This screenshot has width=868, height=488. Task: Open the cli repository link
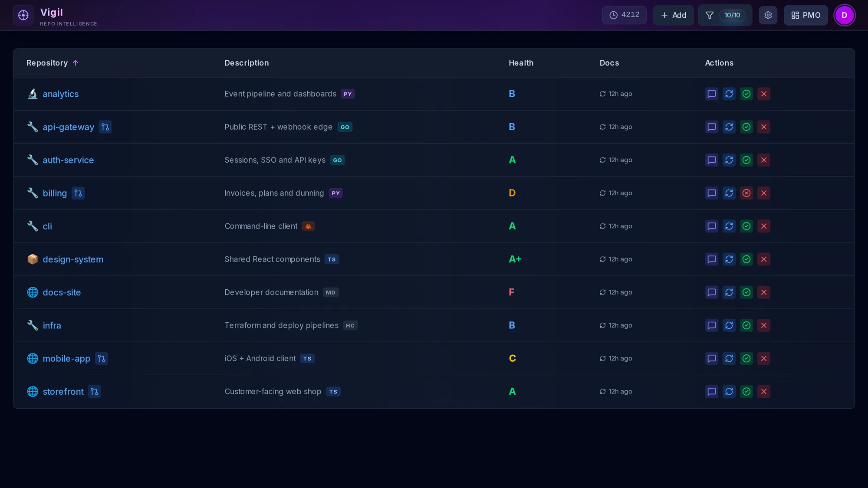point(47,226)
